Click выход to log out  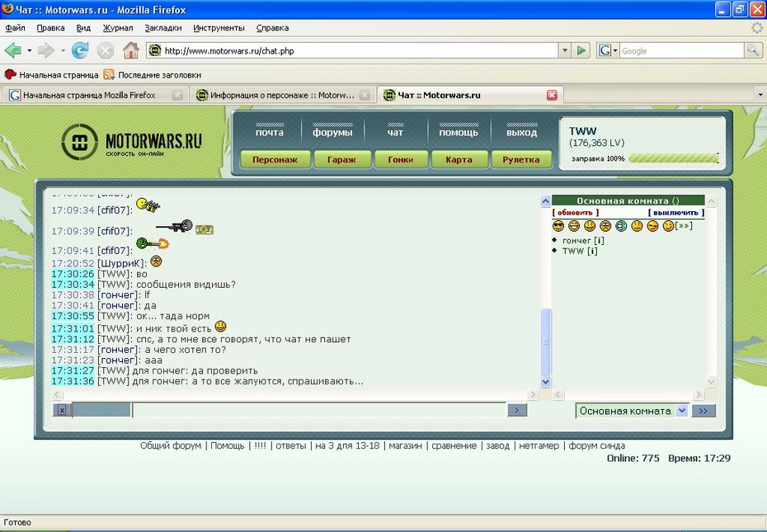pyautogui.click(x=521, y=132)
